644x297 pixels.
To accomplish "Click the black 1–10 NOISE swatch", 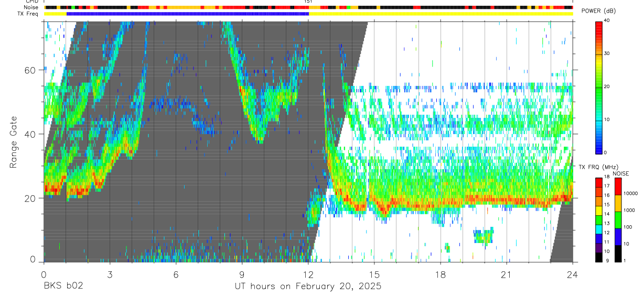I will pos(618,253).
